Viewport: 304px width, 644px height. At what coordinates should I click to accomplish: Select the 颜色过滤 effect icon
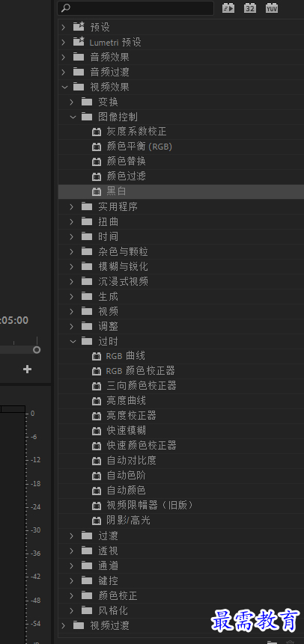[97, 177]
